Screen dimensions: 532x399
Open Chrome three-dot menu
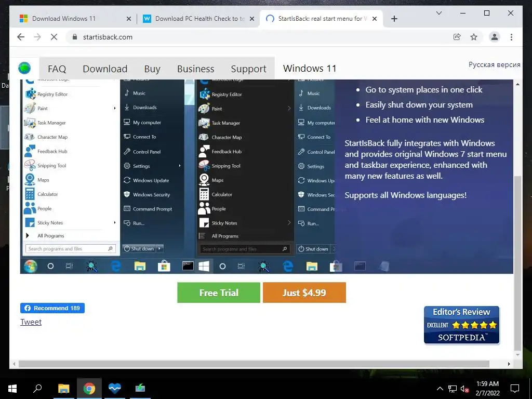pos(511,37)
